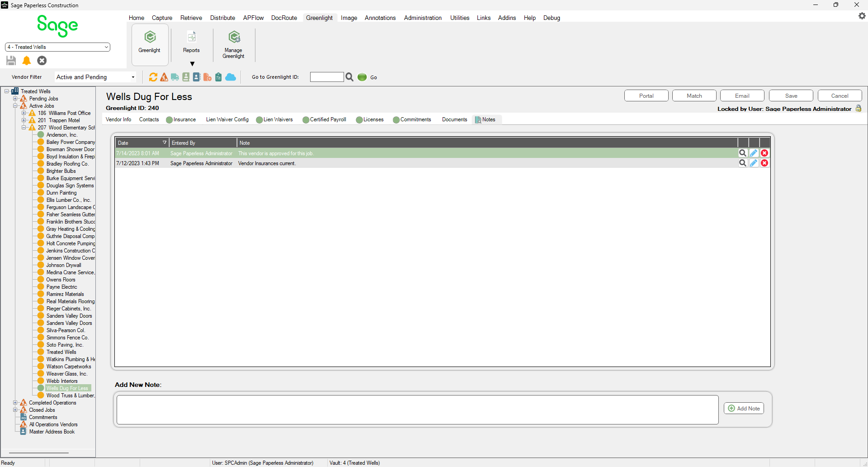Select Johnson Drywall vendor in the tree

(x=64, y=265)
